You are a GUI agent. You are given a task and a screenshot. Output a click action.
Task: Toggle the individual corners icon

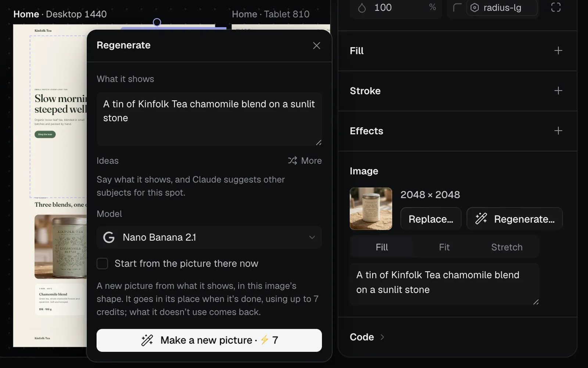click(x=556, y=7)
